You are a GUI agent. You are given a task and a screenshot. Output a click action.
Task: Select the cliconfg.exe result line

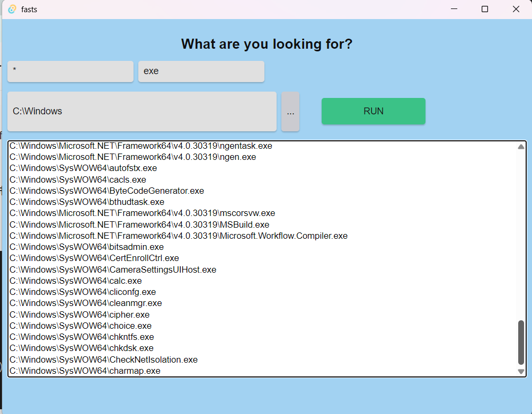pos(83,292)
